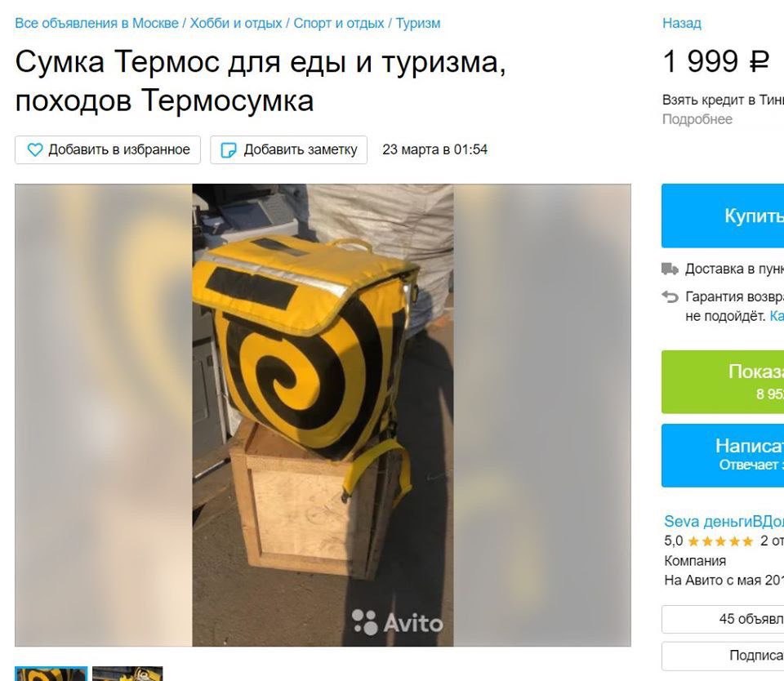Go to Спорт и отдых category
This screenshot has width=784, height=681.
(x=338, y=23)
